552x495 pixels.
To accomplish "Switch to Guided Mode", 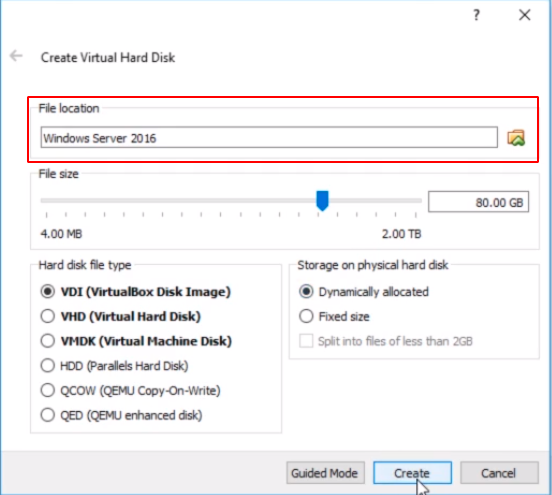I will click(325, 473).
